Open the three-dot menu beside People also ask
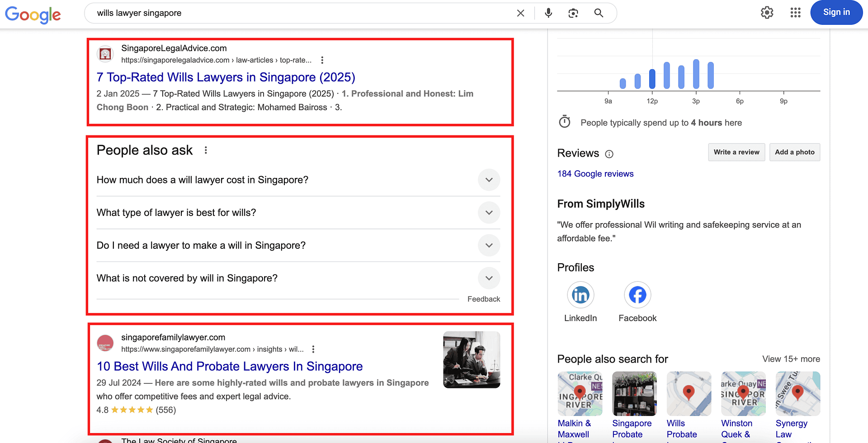The height and width of the screenshot is (443, 868). pos(206,150)
